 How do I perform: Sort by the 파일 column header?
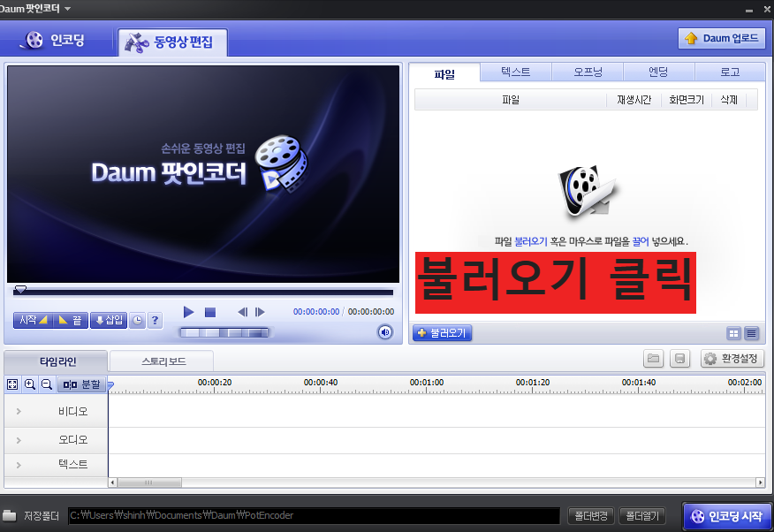(x=511, y=100)
